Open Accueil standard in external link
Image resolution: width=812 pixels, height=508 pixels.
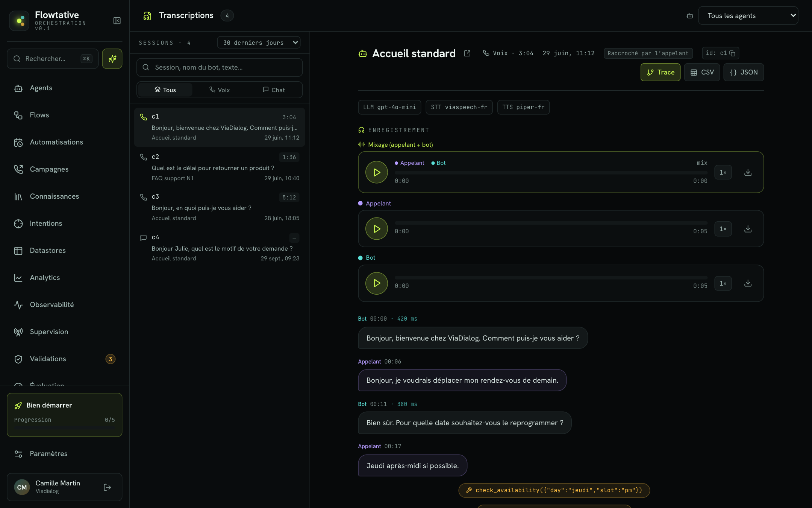[467, 53]
